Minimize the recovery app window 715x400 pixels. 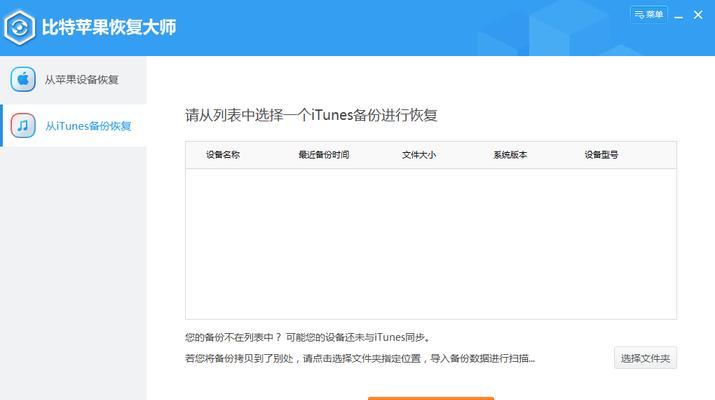tap(679, 16)
